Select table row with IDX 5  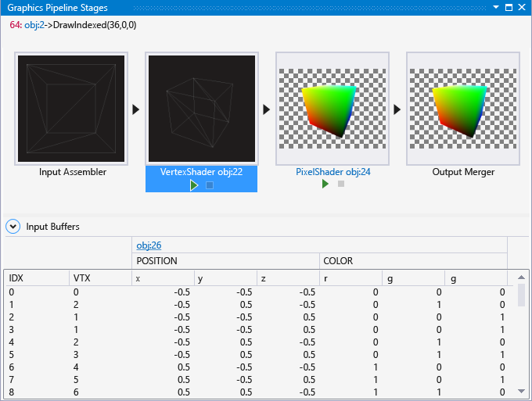[259, 355]
